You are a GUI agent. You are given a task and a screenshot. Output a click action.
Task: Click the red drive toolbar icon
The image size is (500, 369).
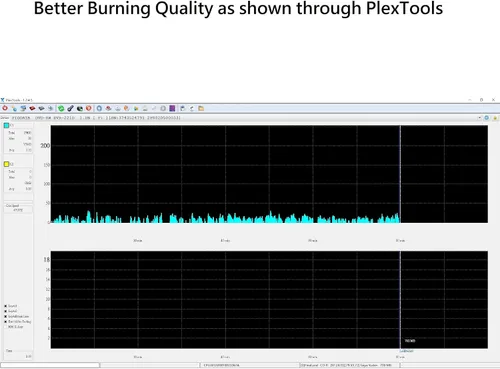[32, 108]
